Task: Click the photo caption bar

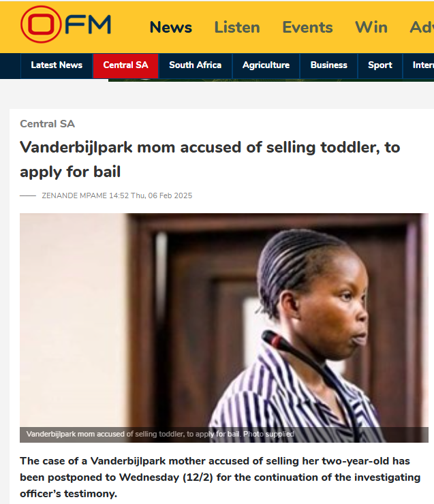Action: (x=224, y=435)
